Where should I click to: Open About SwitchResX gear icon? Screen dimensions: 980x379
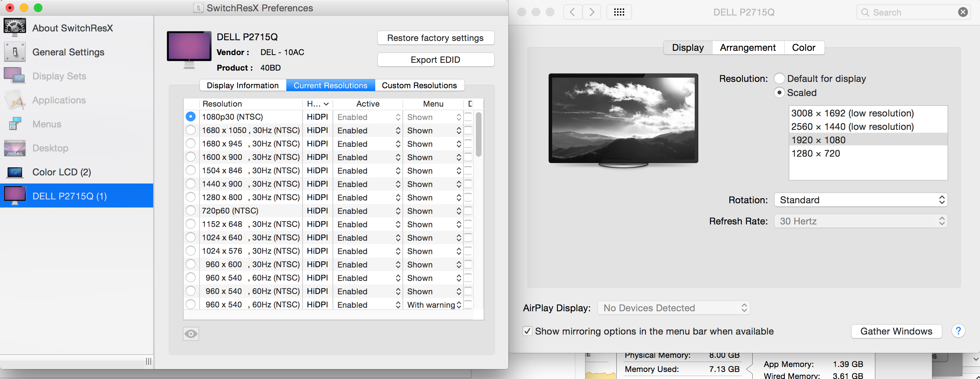tap(15, 28)
